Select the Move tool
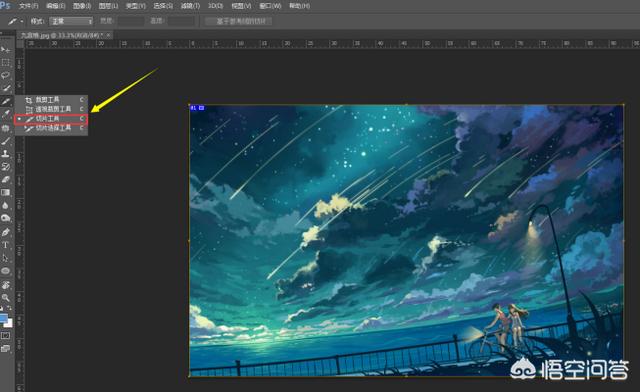The height and width of the screenshot is (392, 640). (x=6, y=49)
